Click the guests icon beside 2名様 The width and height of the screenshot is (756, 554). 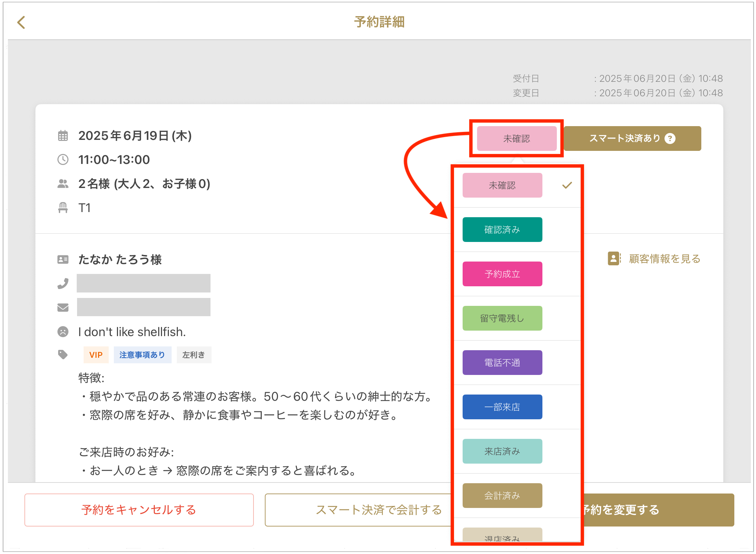tap(63, 184)
